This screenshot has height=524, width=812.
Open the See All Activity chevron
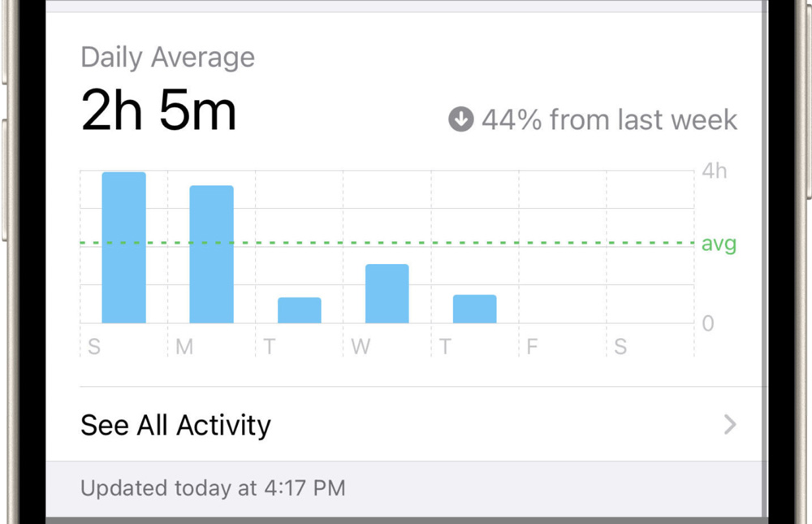point(730,425)
